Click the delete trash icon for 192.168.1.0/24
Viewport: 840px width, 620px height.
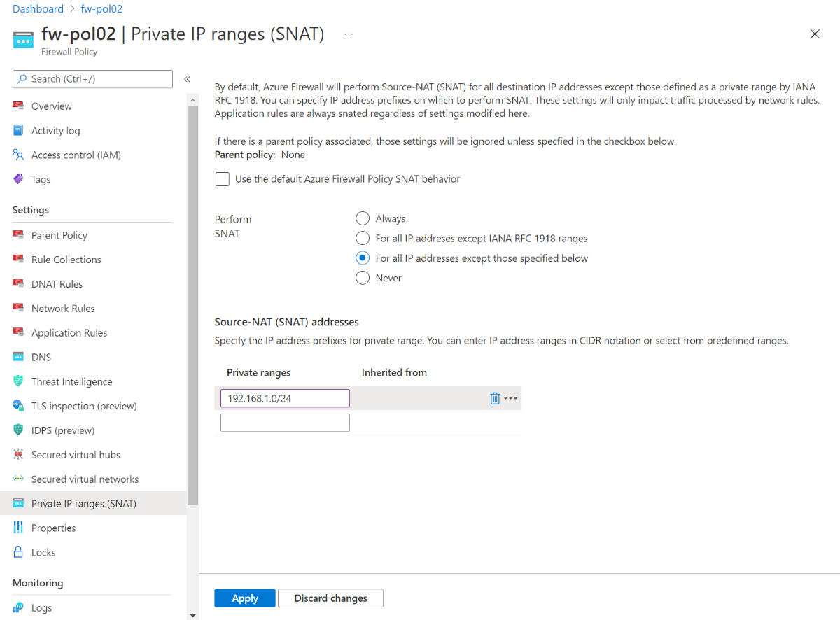coord(495,398)
